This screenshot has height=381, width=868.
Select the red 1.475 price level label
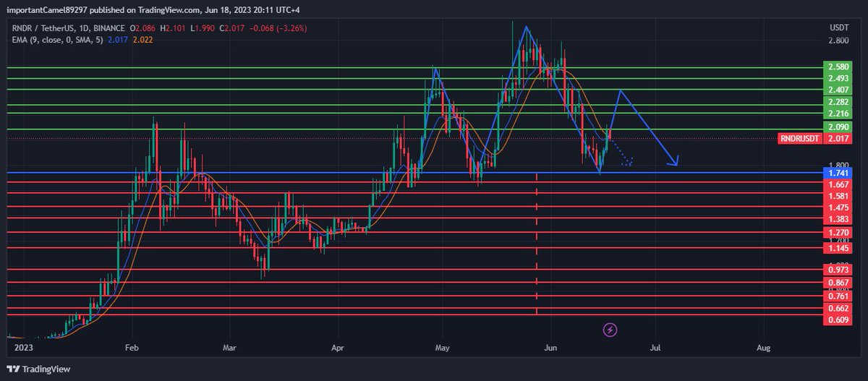838,207
